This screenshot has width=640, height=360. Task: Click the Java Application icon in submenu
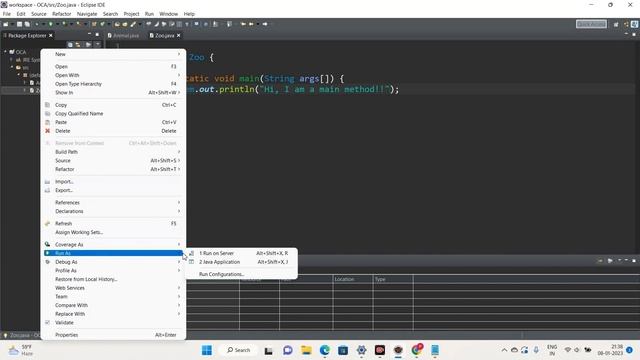191,262
